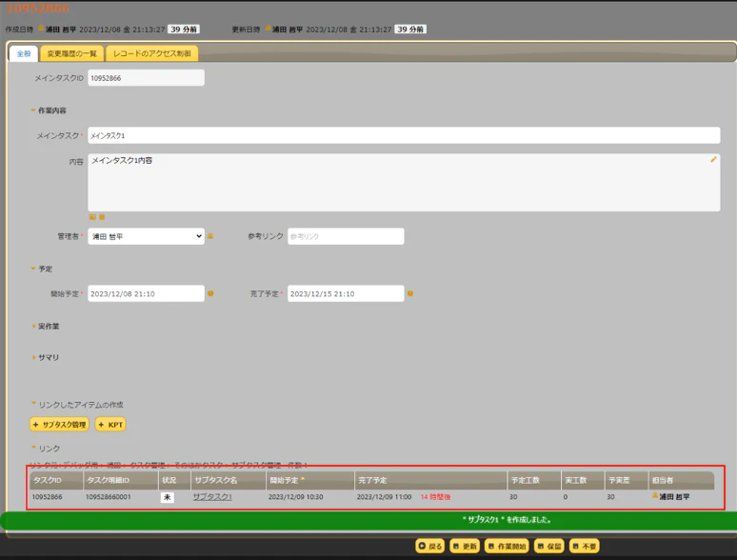Click the + サブタスク管理 button
This screenshot has width=737, height=560.
click(x=59, y=425)
